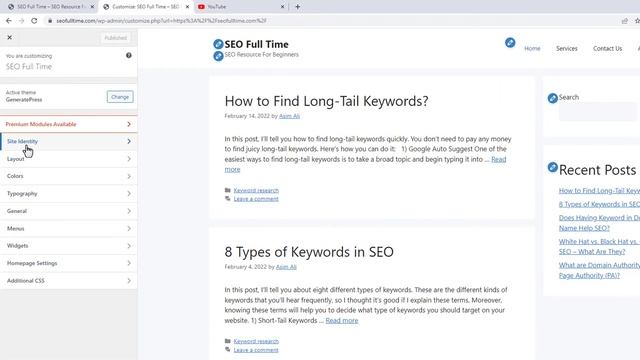This screenshot has width=640, height=360.
Task: Click the edit pencil for Recent Posts widget
Action: pos(553,167)
